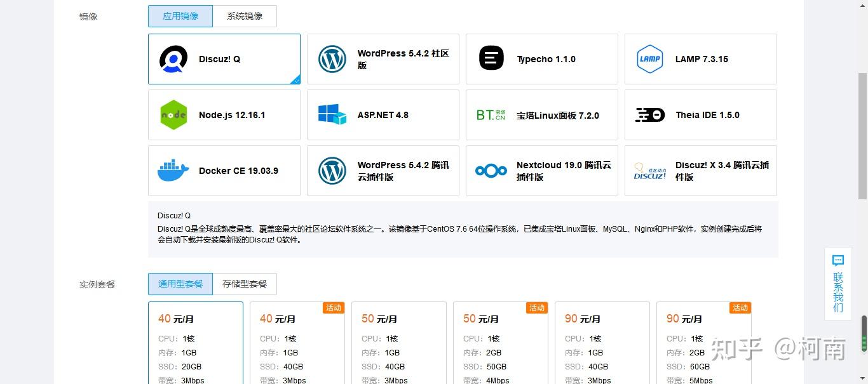The width and height of the screenshot is (868, 384).
Task: Choose the 40 元/月 活动 plan with 40GB SSD
Action: click(297, 343)
